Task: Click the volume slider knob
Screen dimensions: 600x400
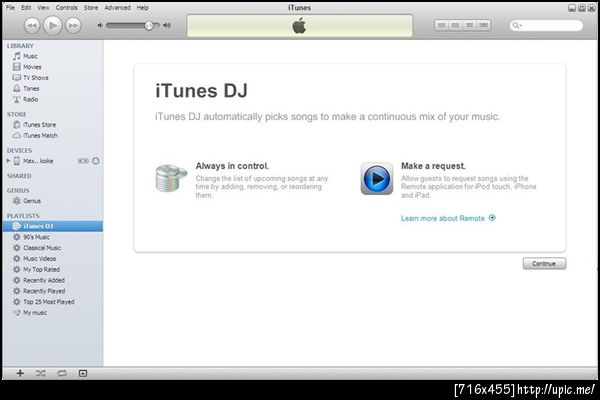Action: (149, 26)
